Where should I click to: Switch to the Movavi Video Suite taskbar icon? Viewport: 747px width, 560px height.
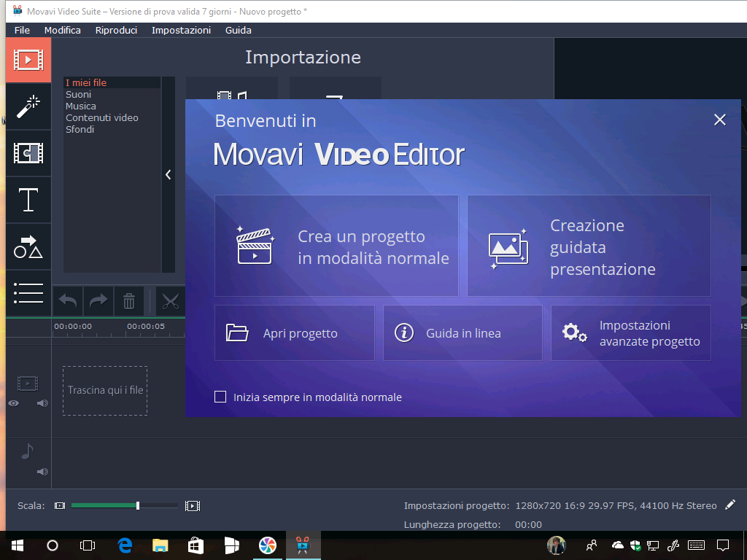coord(303,545)
